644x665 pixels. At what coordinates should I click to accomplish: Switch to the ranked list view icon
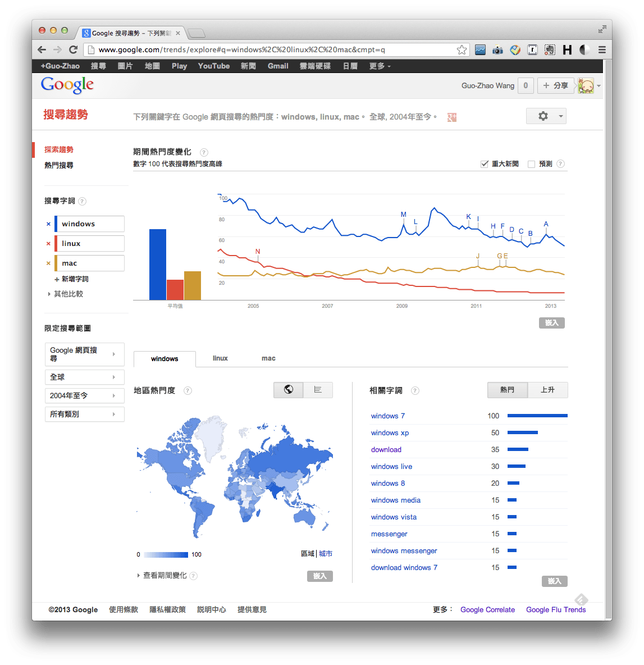click(x=318, y=390)
